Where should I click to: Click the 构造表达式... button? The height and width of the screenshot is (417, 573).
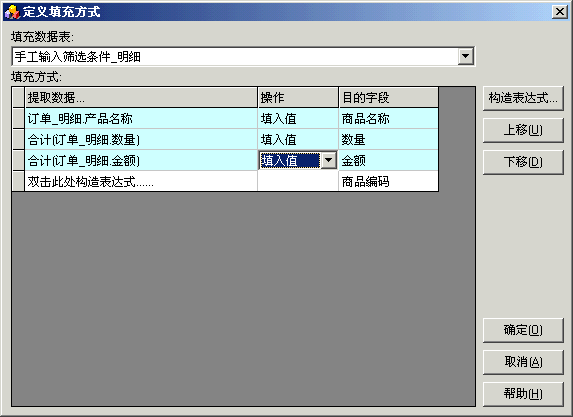click(523, 98)
